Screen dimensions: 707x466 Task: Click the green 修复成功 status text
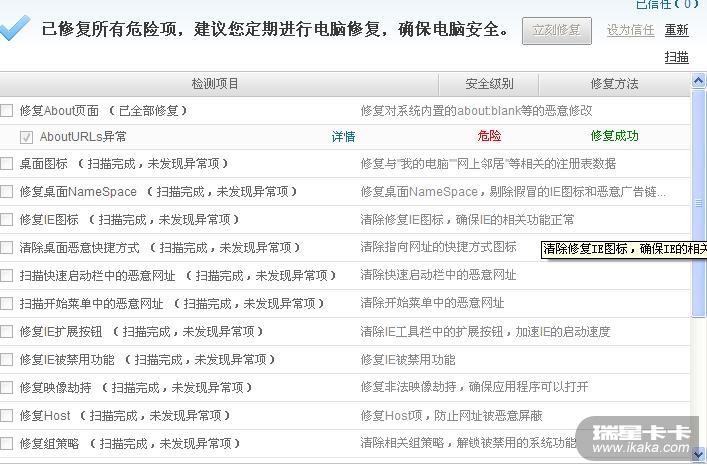[x=615, y=136]
